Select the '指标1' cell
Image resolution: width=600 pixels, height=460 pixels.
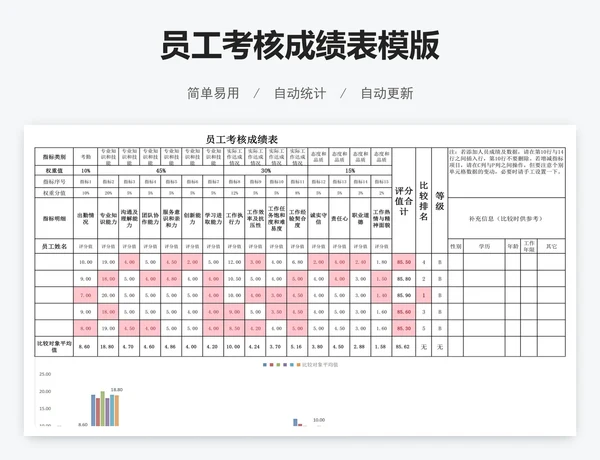coord(85,182)
